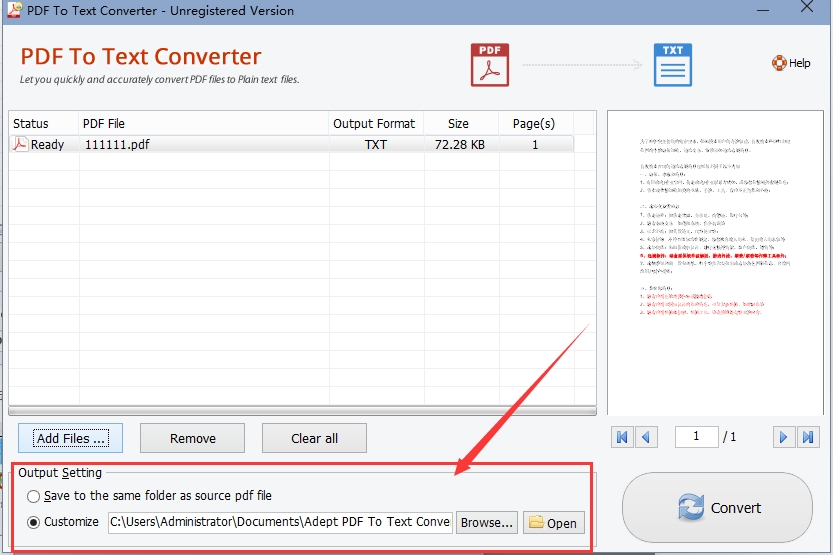This screenshot has height=555, width=833.
Task: Click the TXT output format cell
Action: tap(376, 144)
